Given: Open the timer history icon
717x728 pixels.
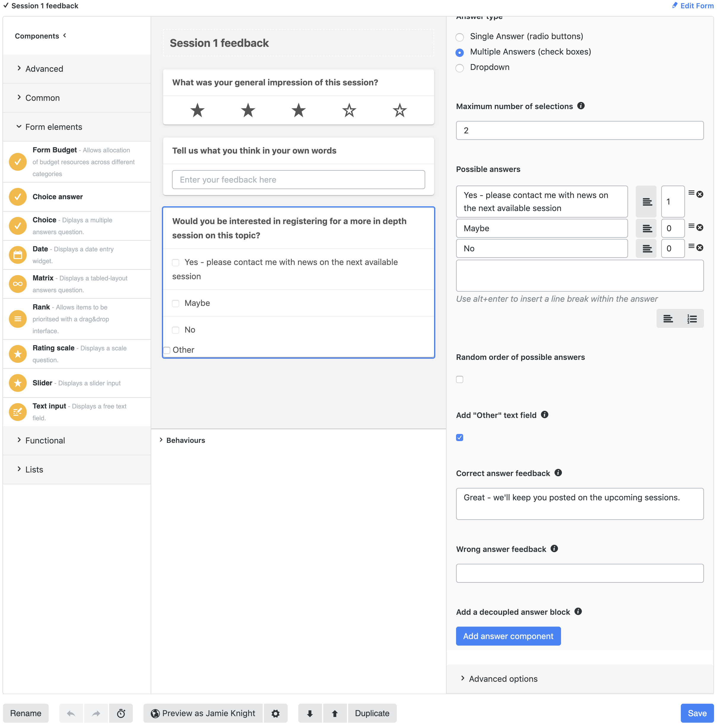Looking at the screenshot, I should pyautogui.click(x=121, y=713).
